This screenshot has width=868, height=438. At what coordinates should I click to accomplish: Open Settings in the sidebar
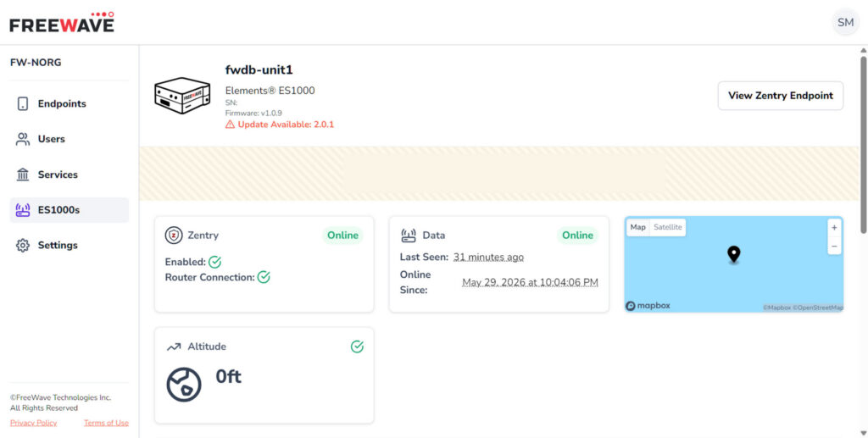click(70, 245)
